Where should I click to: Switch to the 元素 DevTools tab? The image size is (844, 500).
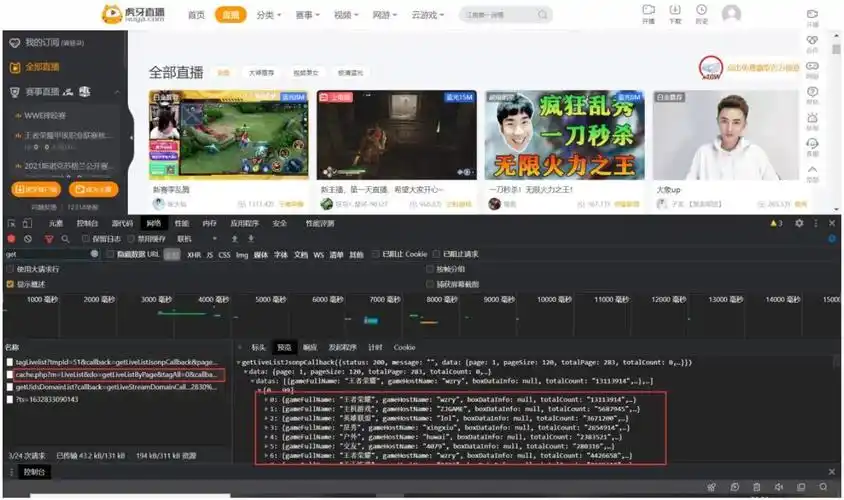[56, 224]
